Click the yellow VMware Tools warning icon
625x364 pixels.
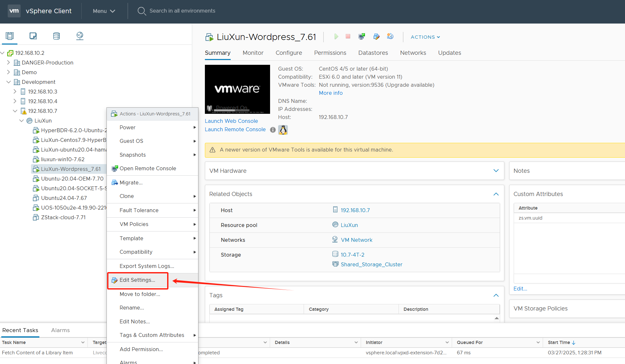click(212, 150)
